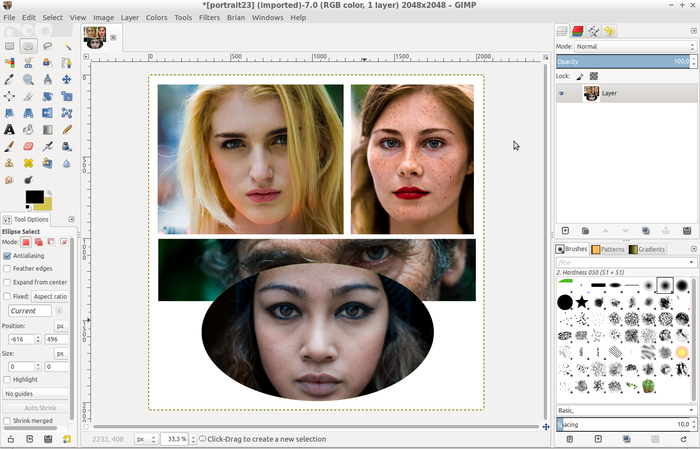
Task: Hide the Layer using its eye icon
Action: 561,93
